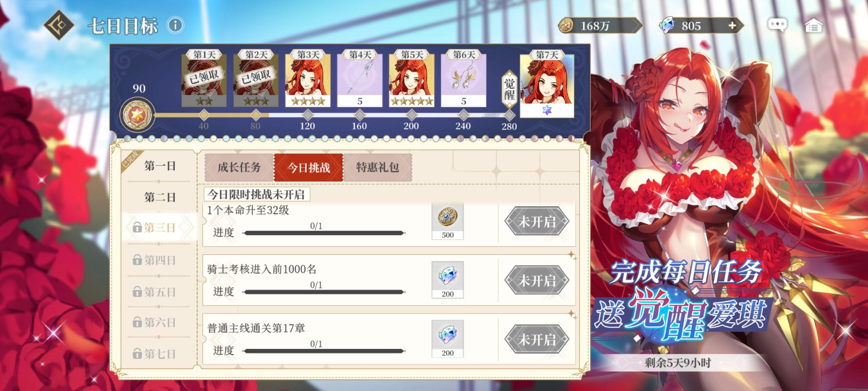868x391 pixels.
Task: Select the 第4天 spear reward thumbnail
Action: click(x=359, y=80)
